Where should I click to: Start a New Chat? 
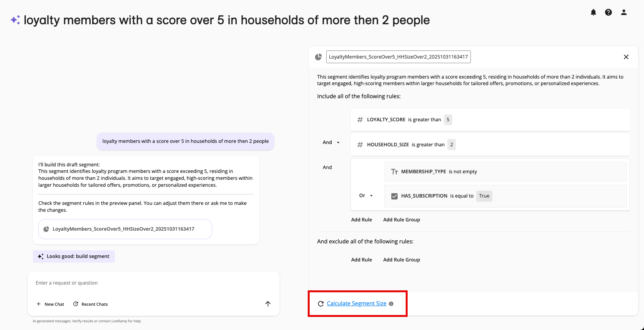(51, 304)
